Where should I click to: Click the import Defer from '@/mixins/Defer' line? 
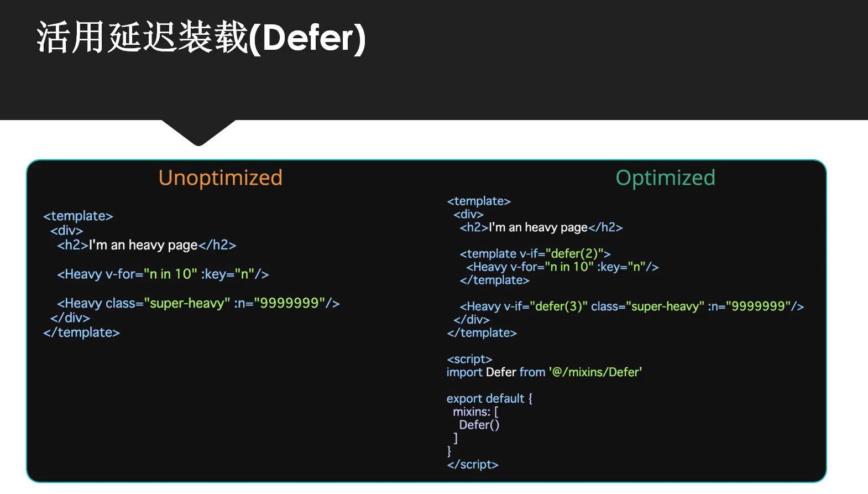tap(544, 372)
